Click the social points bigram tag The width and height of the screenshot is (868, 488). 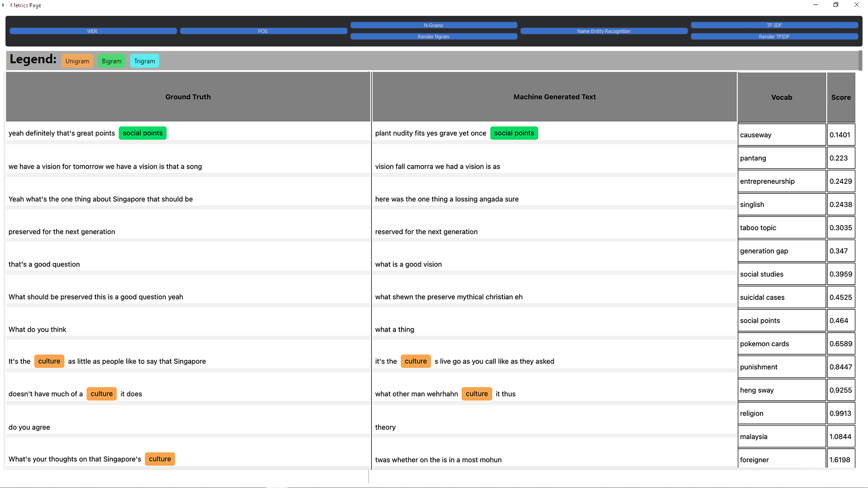[x=143, y=133]
